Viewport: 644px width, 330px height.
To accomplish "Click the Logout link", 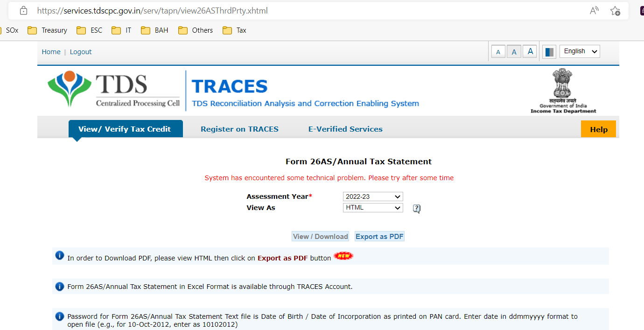I will [81, 52].
